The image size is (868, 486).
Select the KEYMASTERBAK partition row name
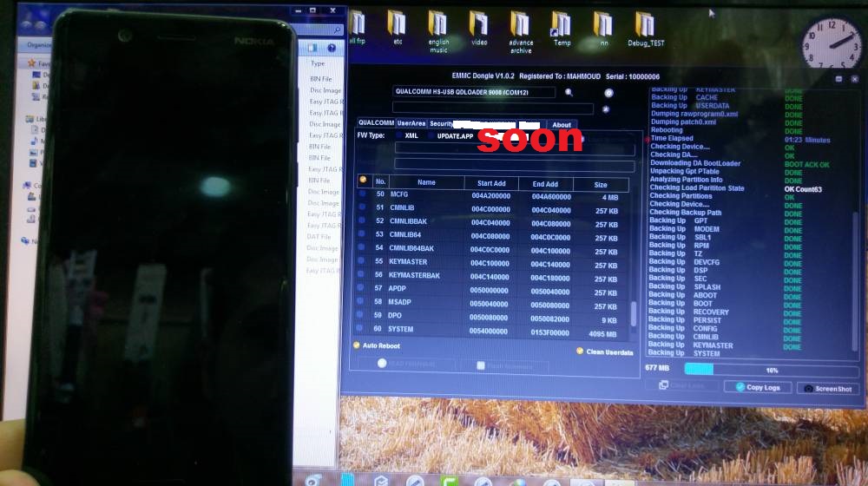click(414, 275)
